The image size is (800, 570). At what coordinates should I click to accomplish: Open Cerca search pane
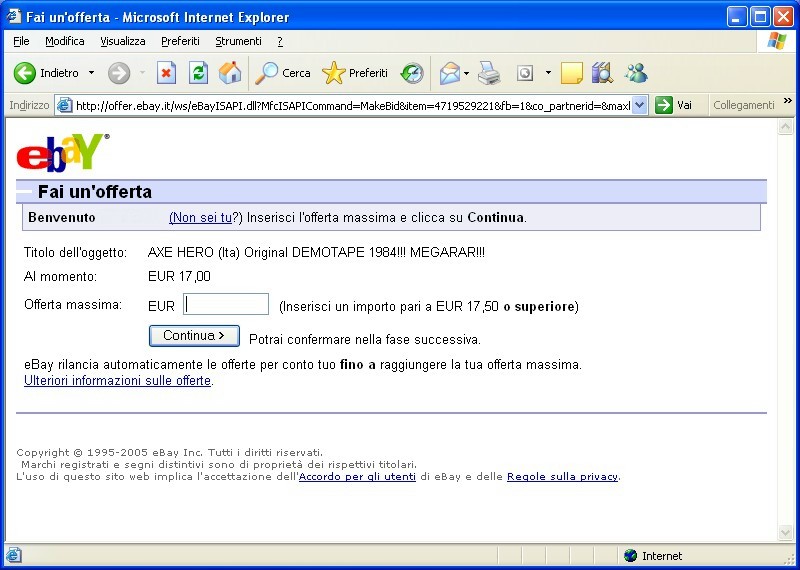(x=283, y=73)
